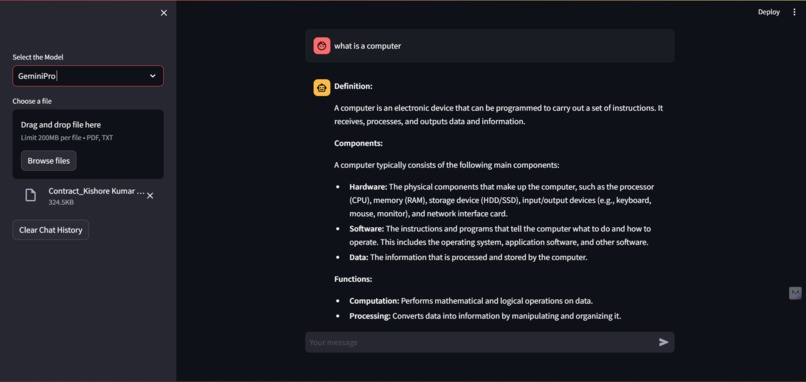Click Browse files button

49,161
